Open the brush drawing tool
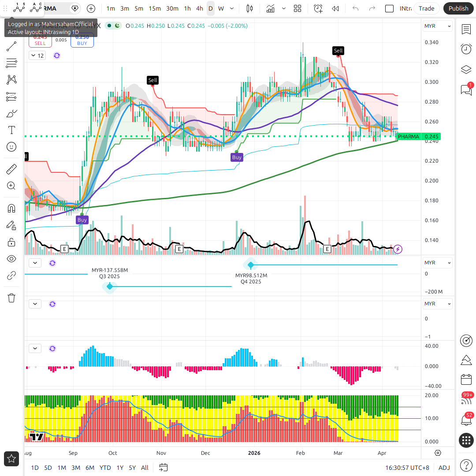 point(11,114)
